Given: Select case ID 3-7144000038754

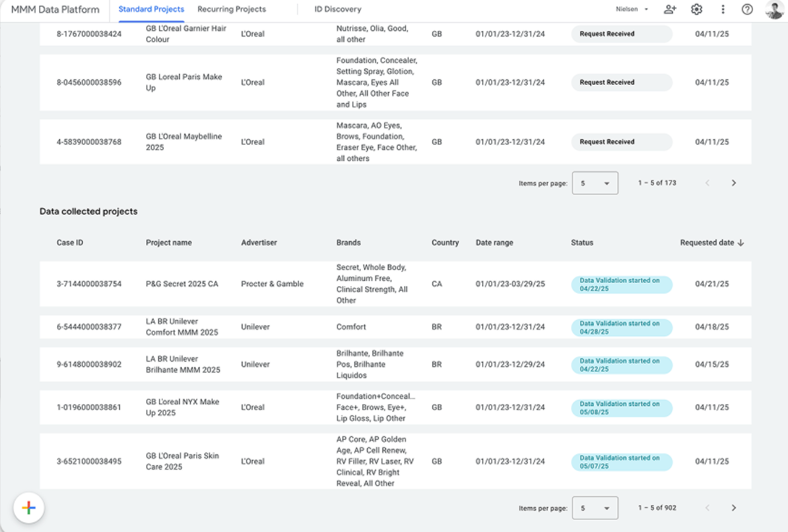Looking at the screenshot, I should click(x=89, y=284).
